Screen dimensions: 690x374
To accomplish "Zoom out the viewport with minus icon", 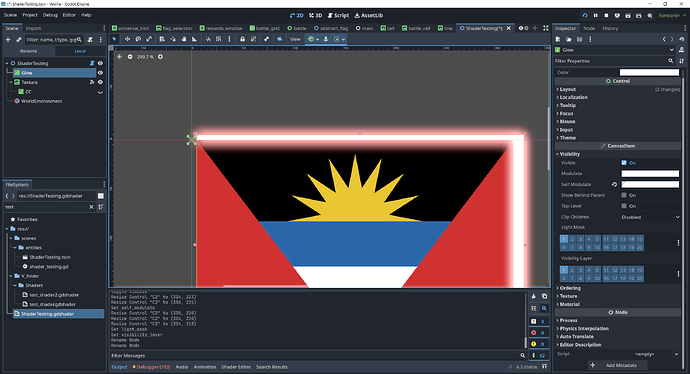I will click(x=130, y=57).
